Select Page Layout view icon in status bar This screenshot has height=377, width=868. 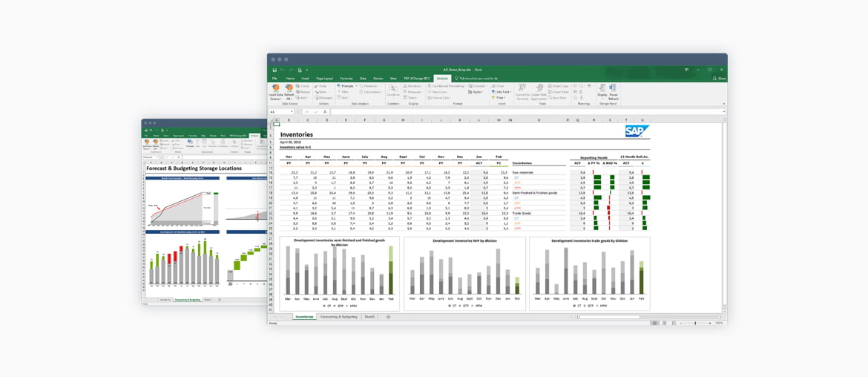(664, 323)
